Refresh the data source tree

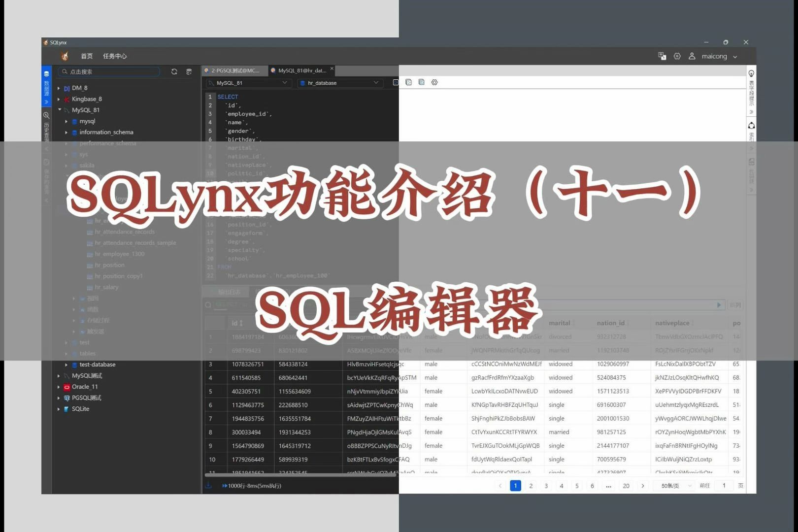click(174, 71)
